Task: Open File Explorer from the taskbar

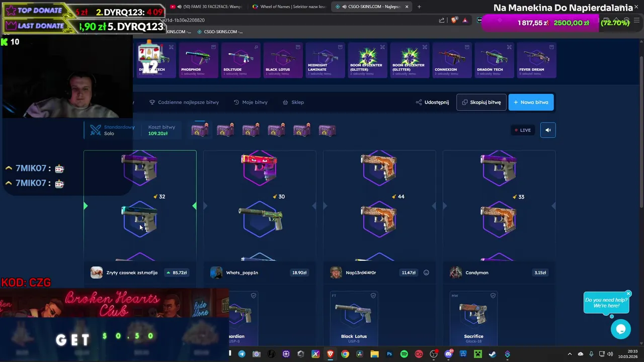Action: click(374, 354)
